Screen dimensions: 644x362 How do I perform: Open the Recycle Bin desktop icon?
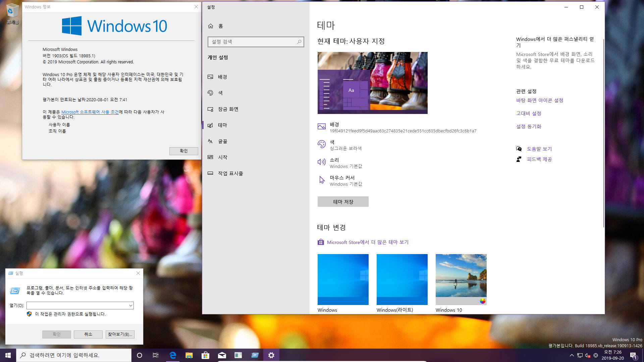[12, 14]
